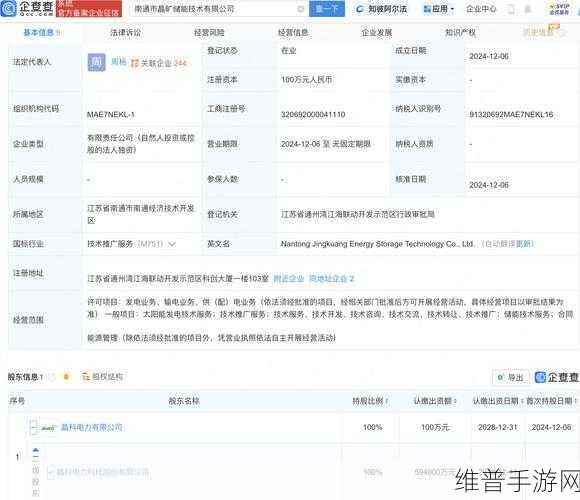Select the 企业发展 tab
This screenshot has height=500, width=580.
377,33
